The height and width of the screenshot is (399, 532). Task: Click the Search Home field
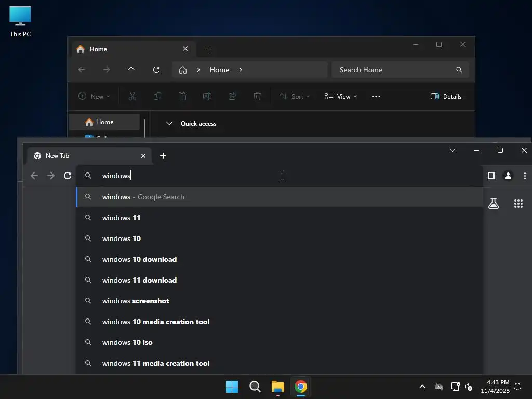400,70
